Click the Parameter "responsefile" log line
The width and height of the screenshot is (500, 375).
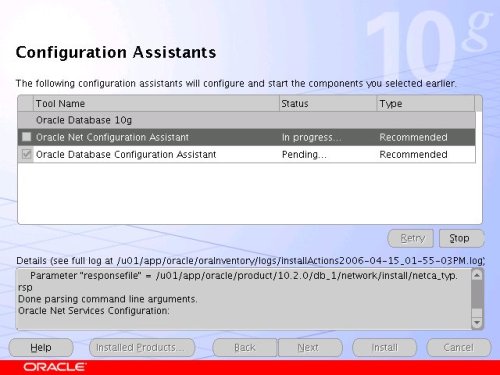coord(238,282)
